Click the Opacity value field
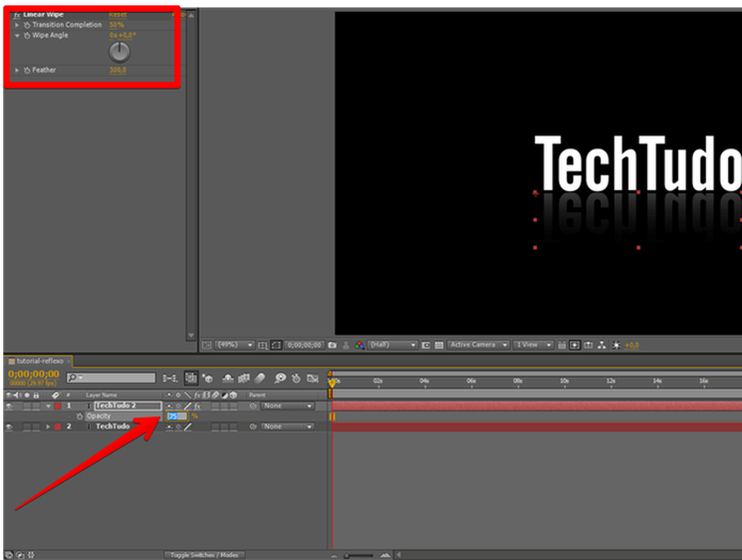742x560 pixels. click(177, 417)
